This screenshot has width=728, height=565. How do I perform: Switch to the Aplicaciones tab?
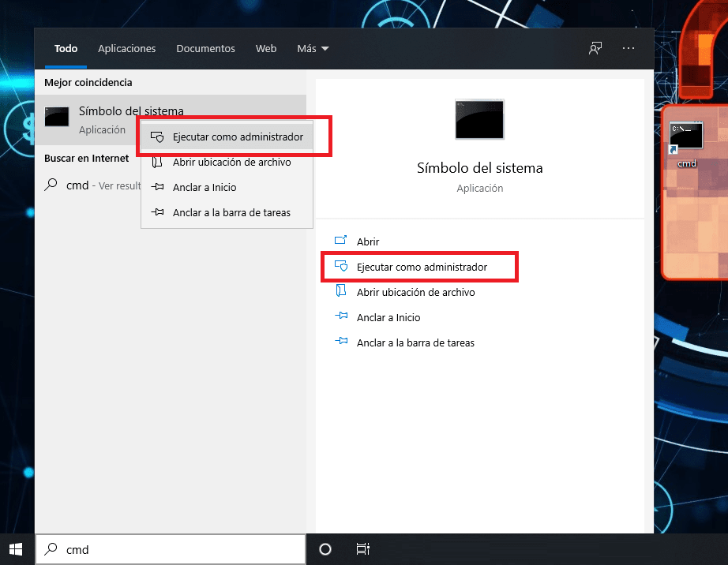pyautogui.click(x=127, y=48)
